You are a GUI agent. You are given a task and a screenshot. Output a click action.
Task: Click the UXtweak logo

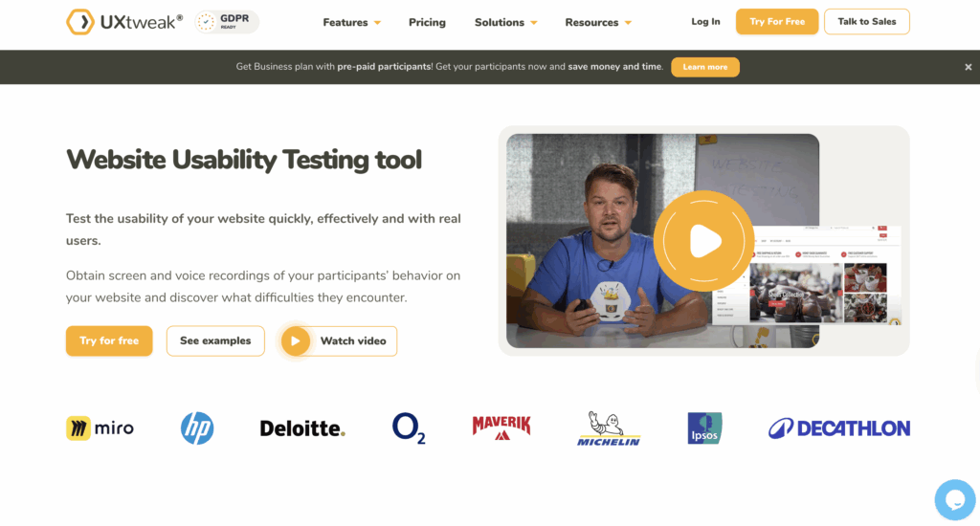click(x=124, y=22)
